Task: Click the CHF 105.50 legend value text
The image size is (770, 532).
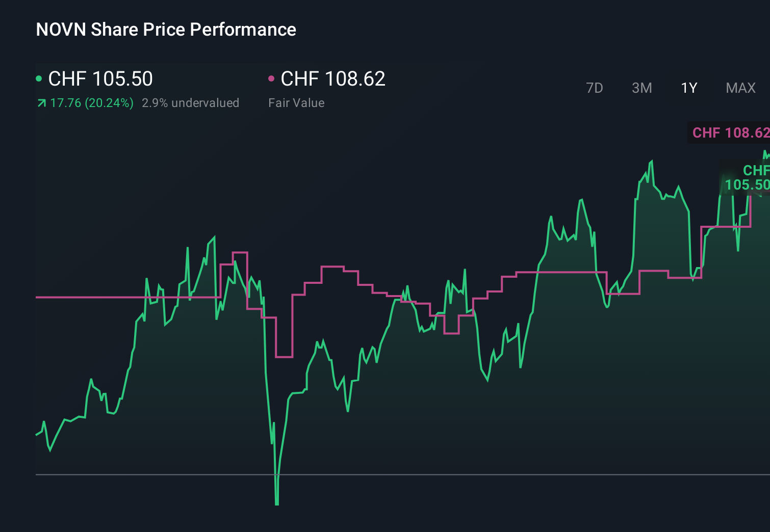Action: (x=100, y=78)
